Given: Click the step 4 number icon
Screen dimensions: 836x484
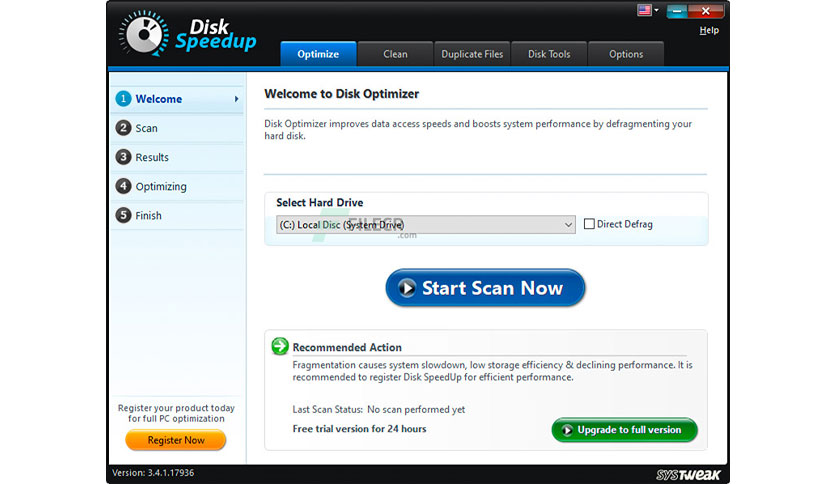Looking at the screenshot, I should 123,186.
